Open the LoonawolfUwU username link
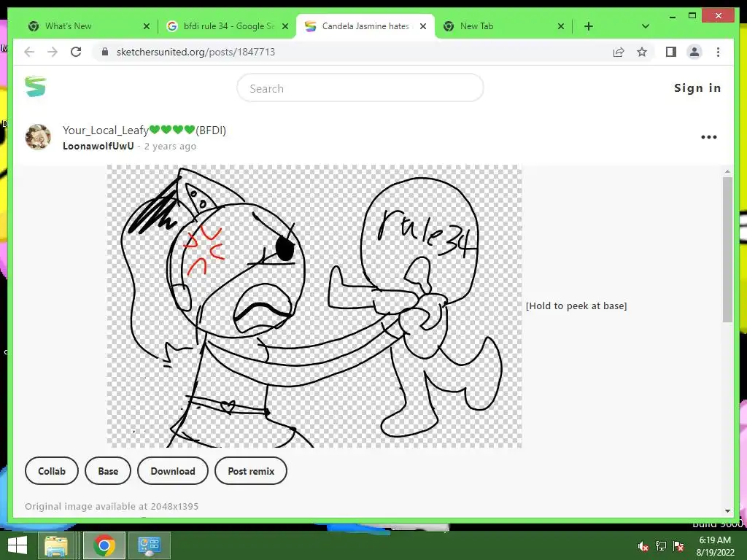This screenshot has height=560, width=747. click(98, 146)
